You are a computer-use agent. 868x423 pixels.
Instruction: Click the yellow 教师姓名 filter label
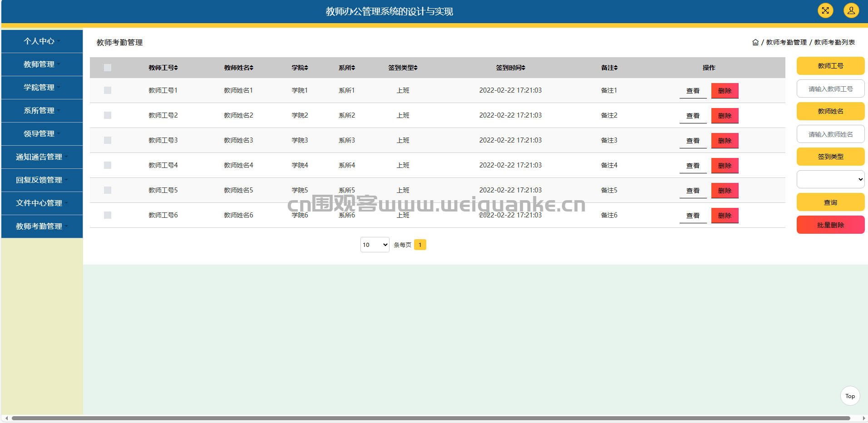pyautogui.click(x=830, y=111)
